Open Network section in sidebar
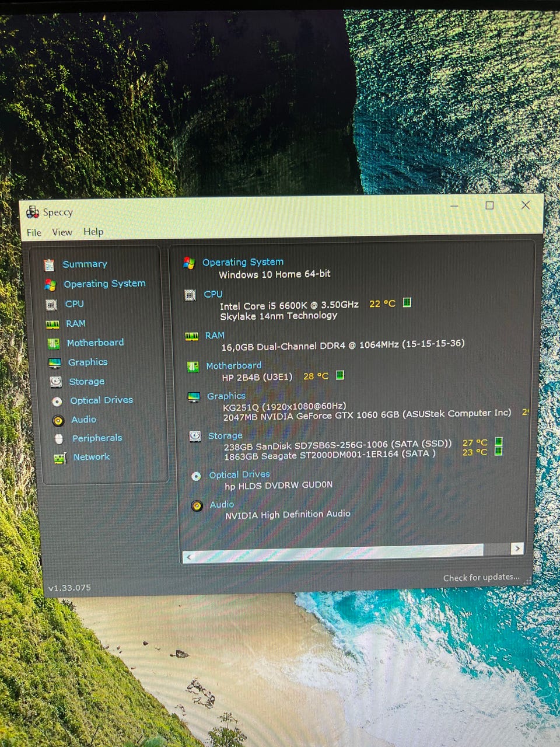560x747 pixels. pyautogui.click(x=92, y=457)
